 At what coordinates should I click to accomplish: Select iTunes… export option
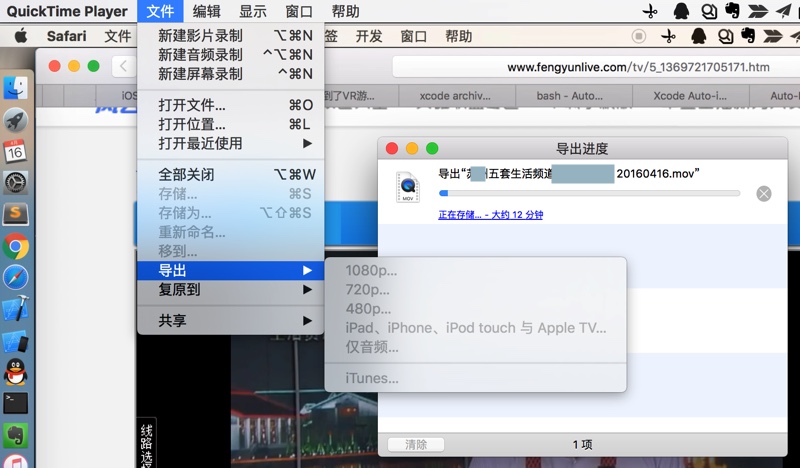click(476, 378)
